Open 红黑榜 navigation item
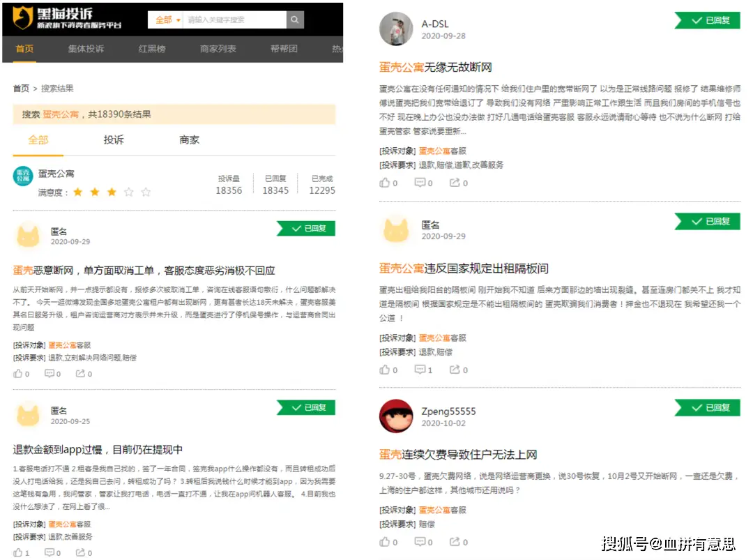Image resolution: width=753 pixels, height=560 pixels. [152, 49]
